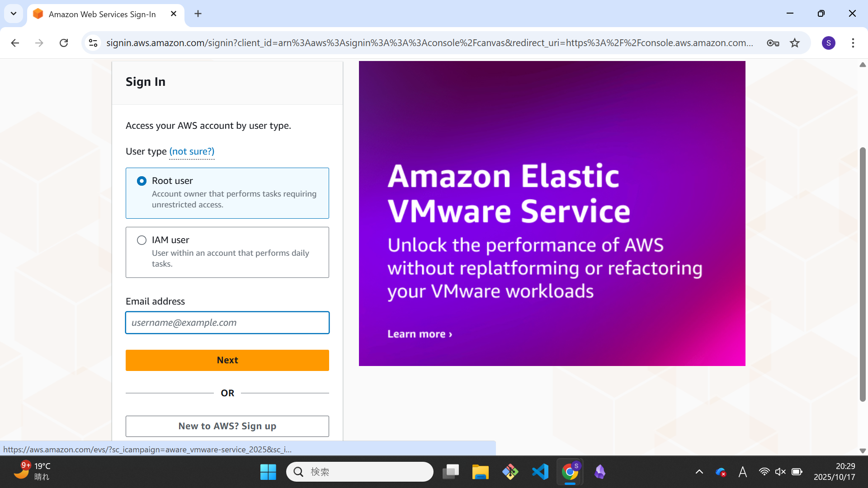868x488 pixels.
Task: Select the Root user radio option
Action: [x=142, y=181]
